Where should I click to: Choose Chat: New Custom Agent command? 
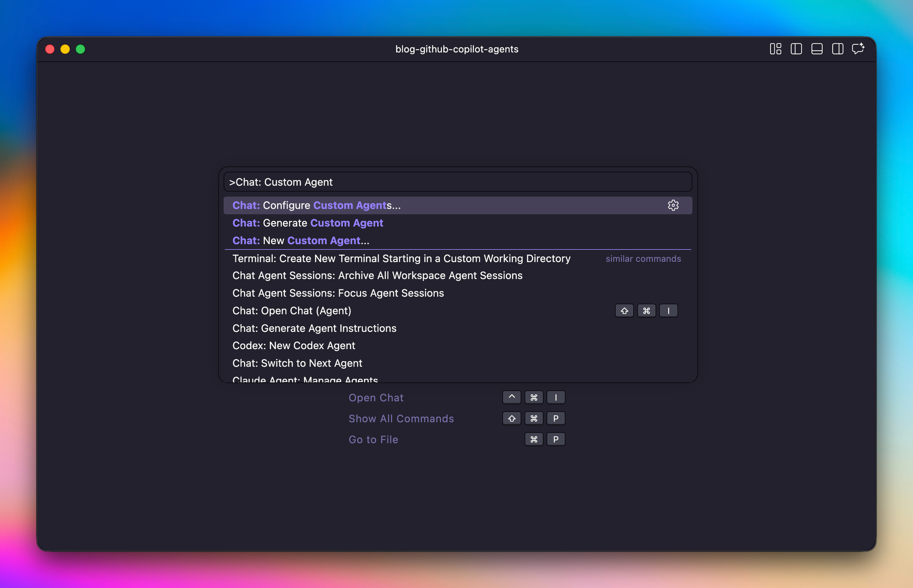301,241
